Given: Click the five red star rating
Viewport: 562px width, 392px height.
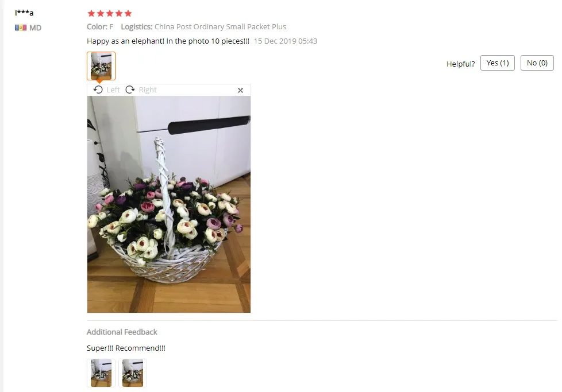Looking at the screenshot, I should coord(110,14).
